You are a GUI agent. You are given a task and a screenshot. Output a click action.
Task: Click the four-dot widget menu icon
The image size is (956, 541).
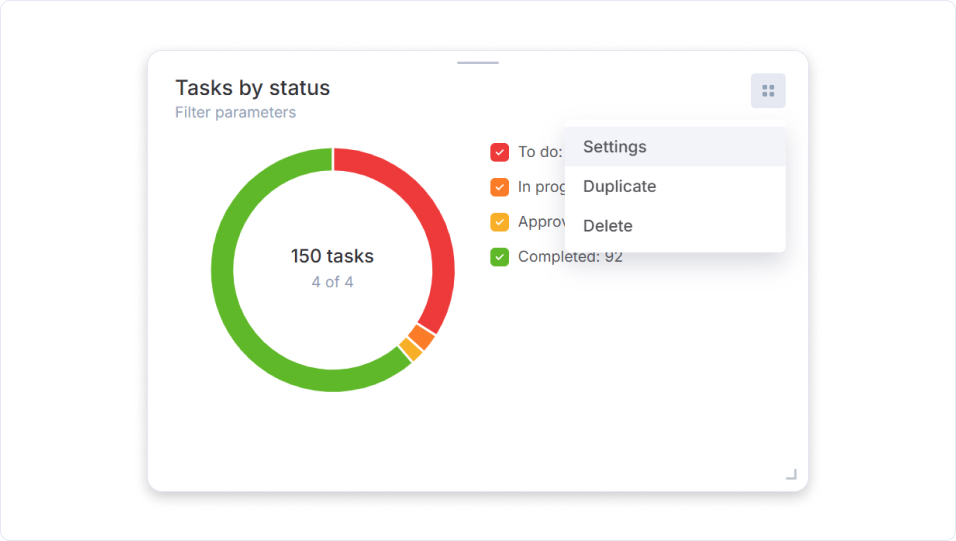coord(768,91)
